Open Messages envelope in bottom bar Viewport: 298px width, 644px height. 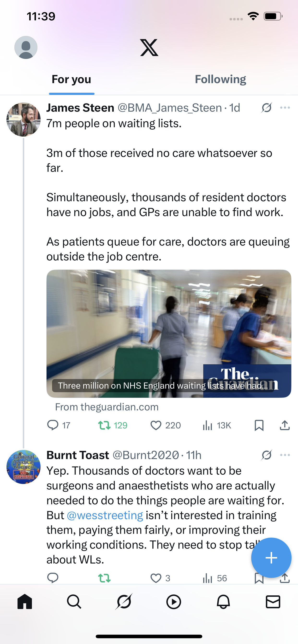pyautogui.click(x=273, y=602)
